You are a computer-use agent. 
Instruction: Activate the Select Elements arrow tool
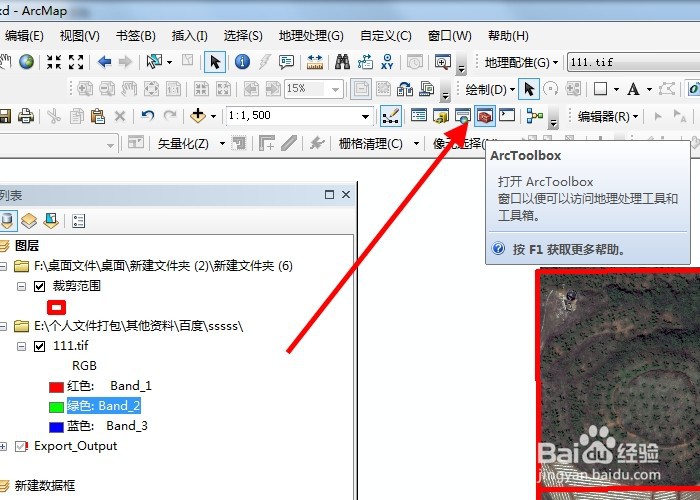[215, 62]
